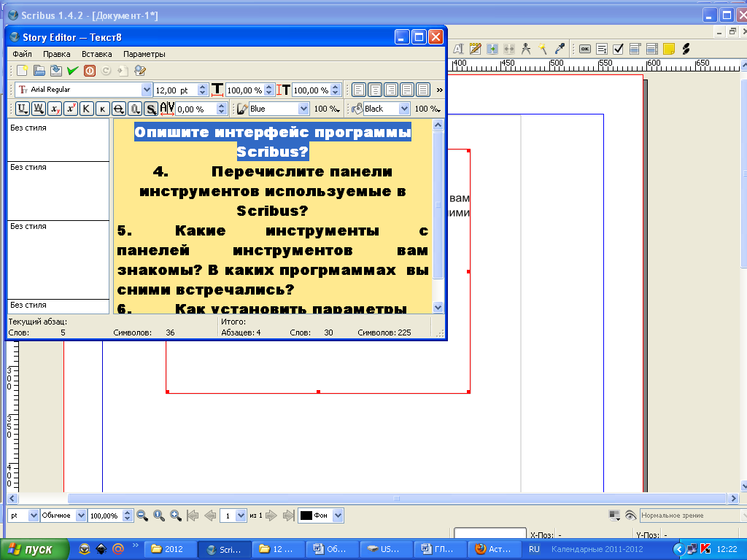Open the Black fill color dropdown
747x560 pixels.
[404, 109]
